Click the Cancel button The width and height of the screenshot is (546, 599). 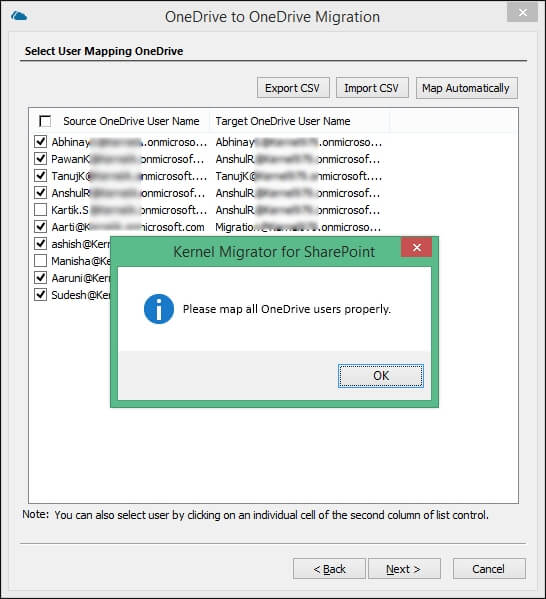(489, 569)
